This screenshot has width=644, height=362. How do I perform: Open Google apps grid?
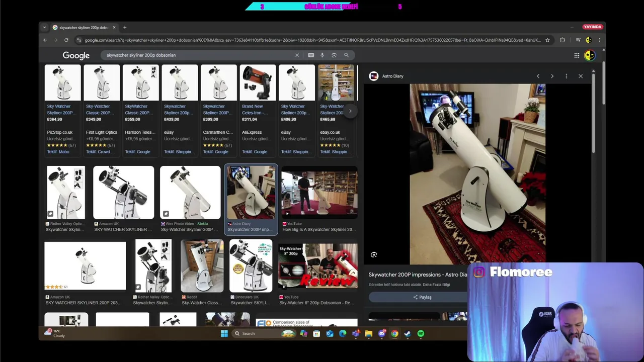(577, 55)
